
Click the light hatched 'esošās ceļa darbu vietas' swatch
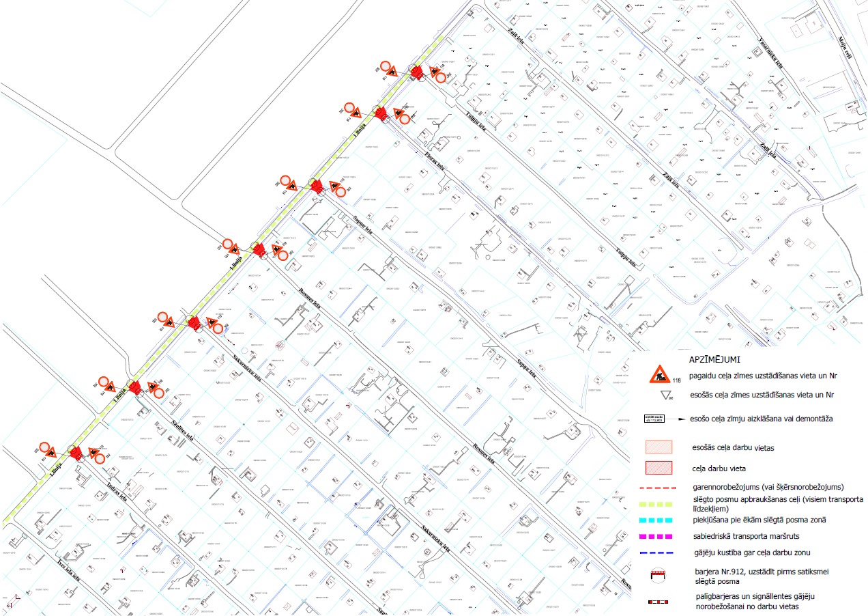point(660,447)
